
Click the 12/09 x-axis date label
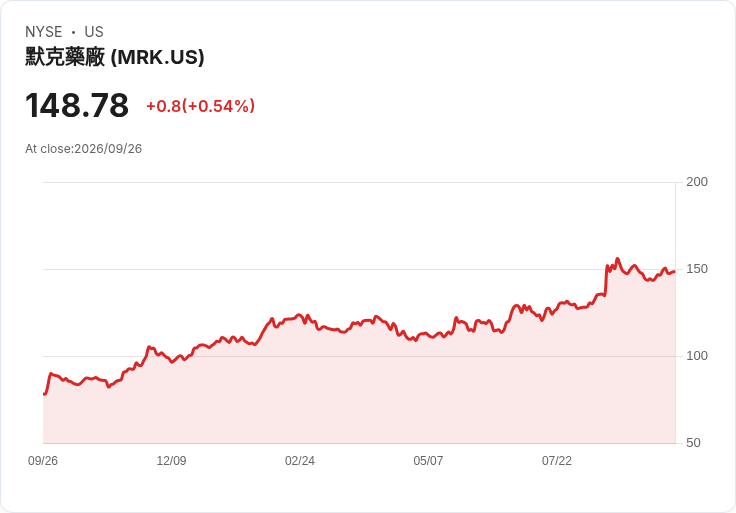tap(171, 461)
